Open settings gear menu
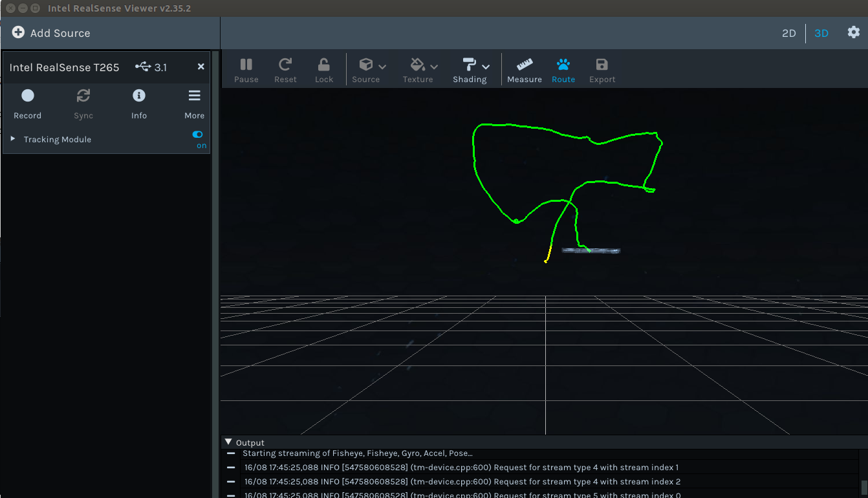Viewport: 868px width, 498px height. click(x=854, y=32)
